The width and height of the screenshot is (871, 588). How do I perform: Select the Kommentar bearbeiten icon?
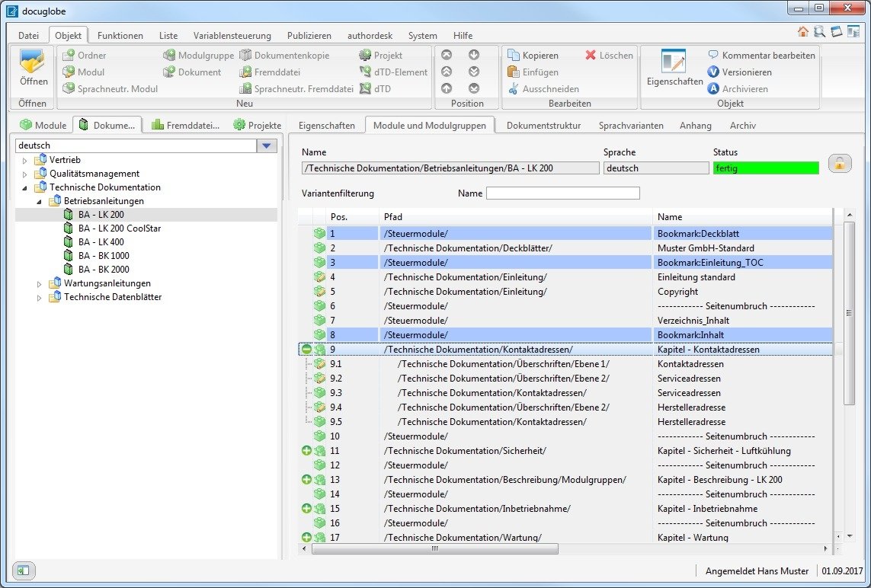(713, 56)
